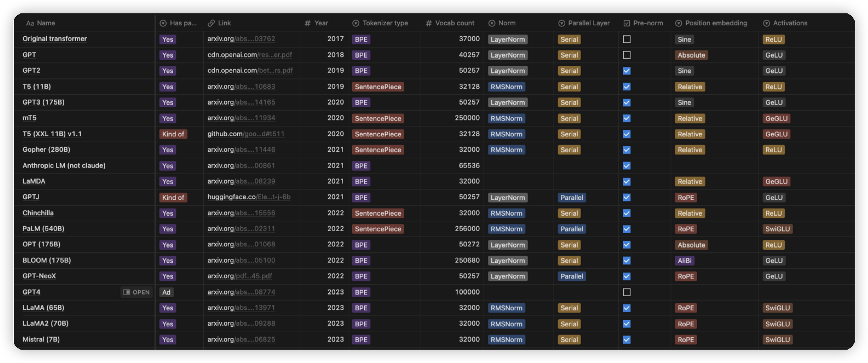Click the SwiGLU color tag for LLaMA (65B)
Image resolution: width=868 pixels, height=363 pixels.
coord(777,308)
